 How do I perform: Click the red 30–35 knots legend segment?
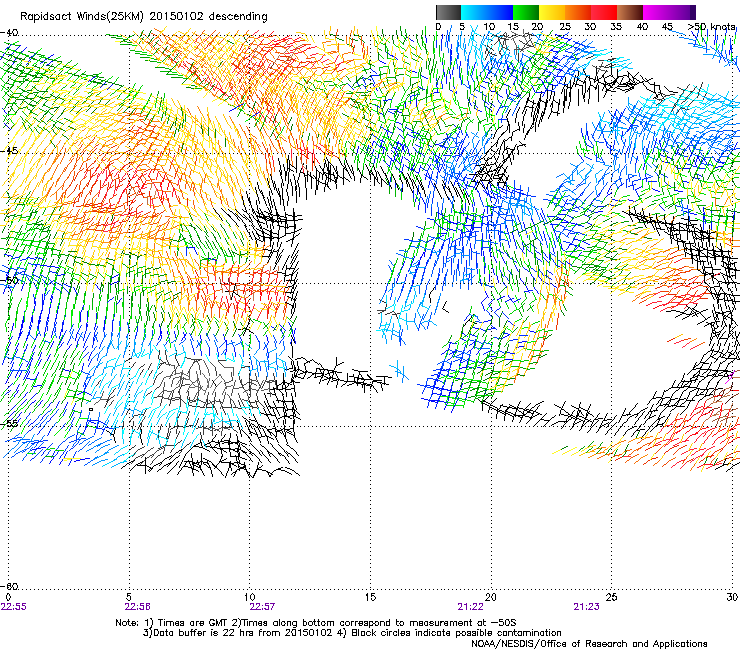[x=604, y=12]
